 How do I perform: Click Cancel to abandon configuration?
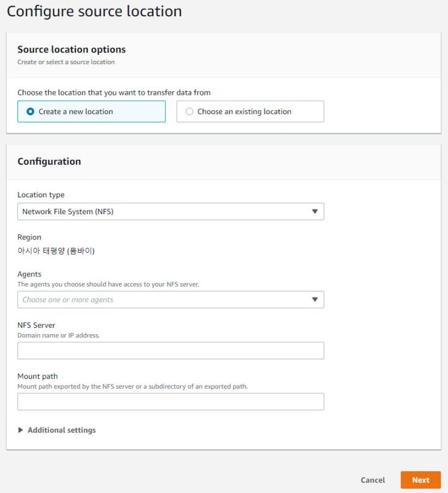pyautogui.click(x=372, y=480)
